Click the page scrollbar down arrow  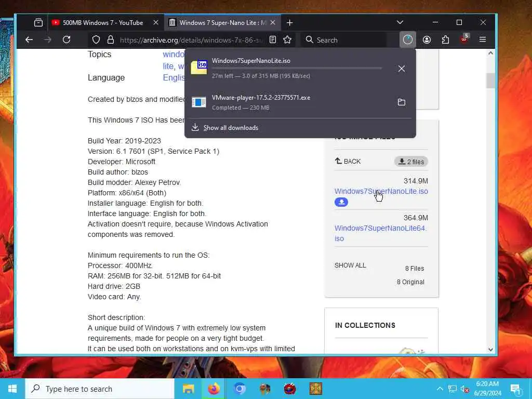click(490, 350)
